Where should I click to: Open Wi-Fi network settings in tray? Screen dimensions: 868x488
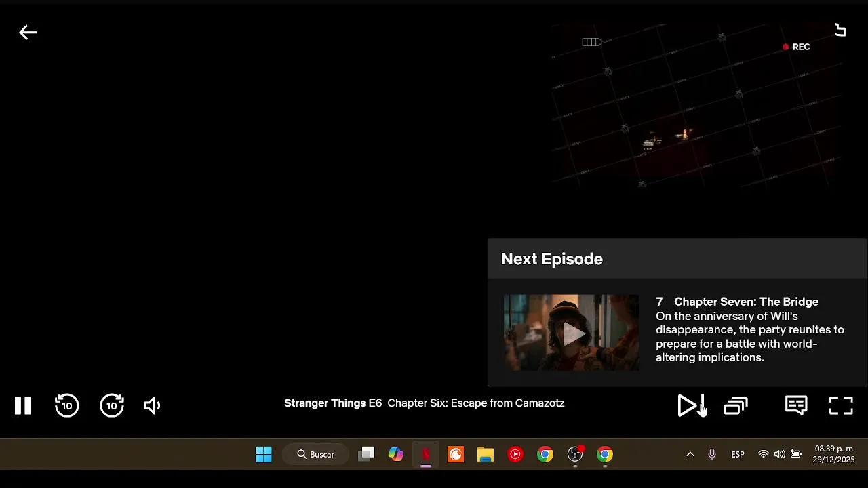pyautogui.click(x=764, y=454)
